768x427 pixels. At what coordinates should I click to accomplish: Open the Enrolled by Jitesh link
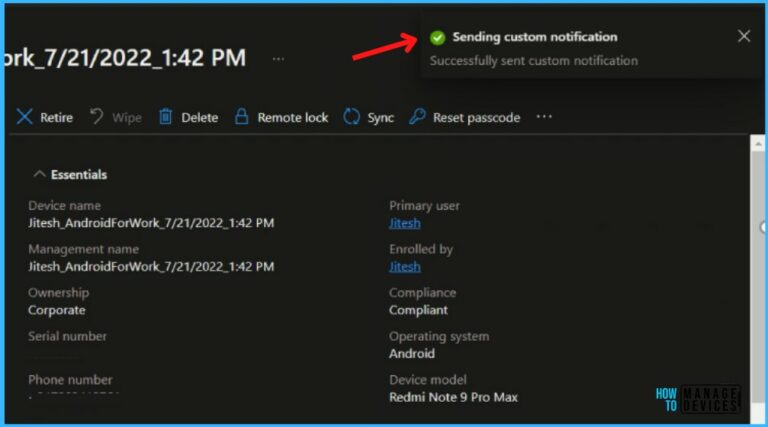pos(404,267)
